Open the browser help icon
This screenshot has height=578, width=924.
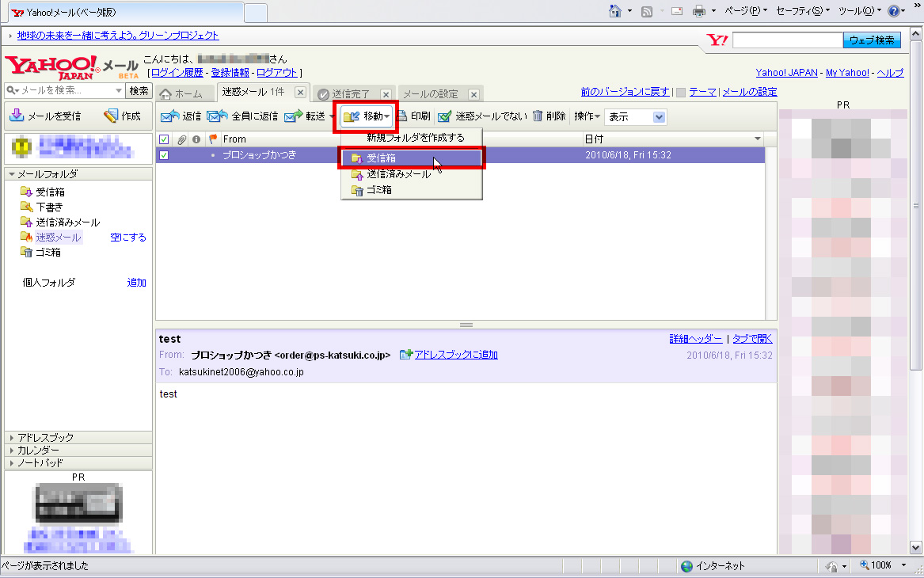(893, 11)
